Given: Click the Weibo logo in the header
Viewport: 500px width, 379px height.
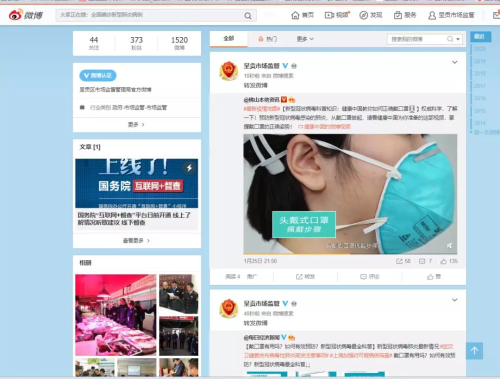Looking at the screenshot, I should 26,15.
